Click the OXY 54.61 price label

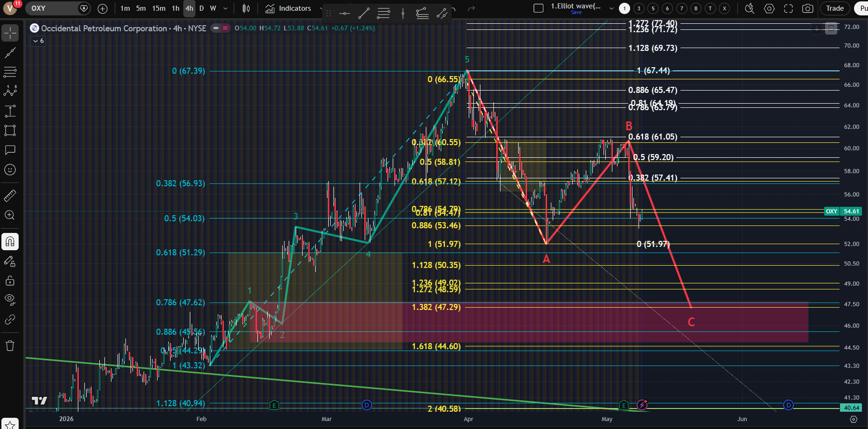[842, 211]
